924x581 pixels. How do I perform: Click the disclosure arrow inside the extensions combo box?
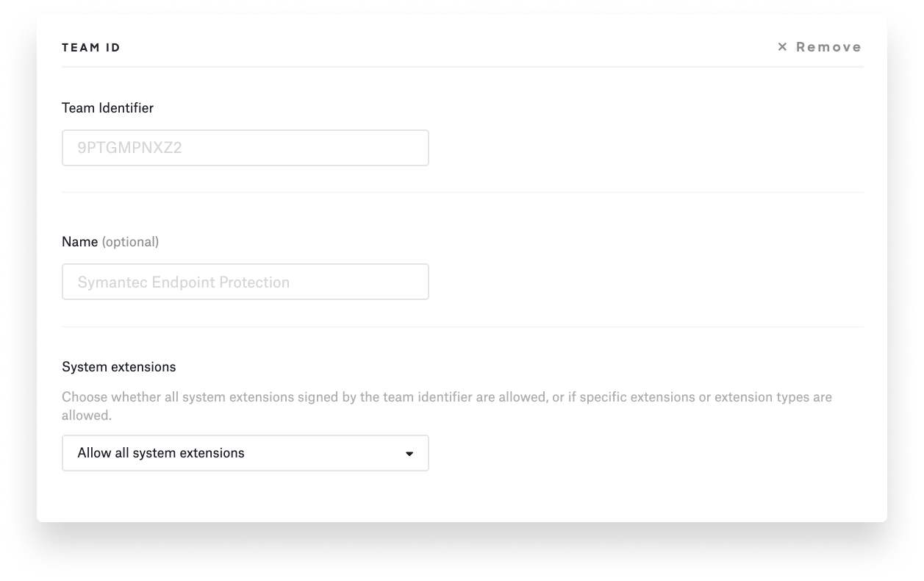point(410,454)
